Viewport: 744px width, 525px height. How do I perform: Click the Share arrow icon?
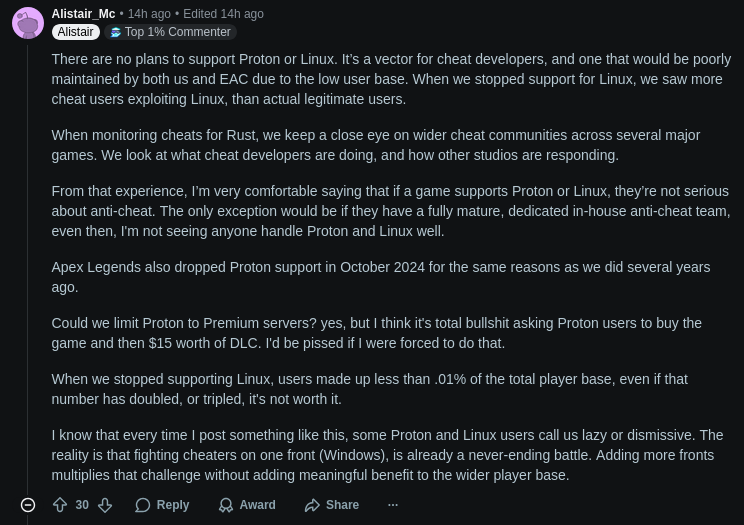313,505
